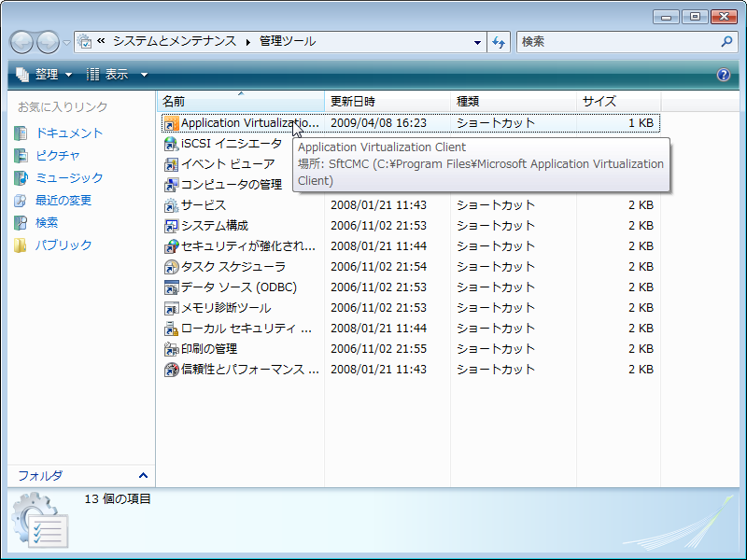Select the 信頼性とパフォーマンス icon

pyautogui.click(x=171, y=370)
